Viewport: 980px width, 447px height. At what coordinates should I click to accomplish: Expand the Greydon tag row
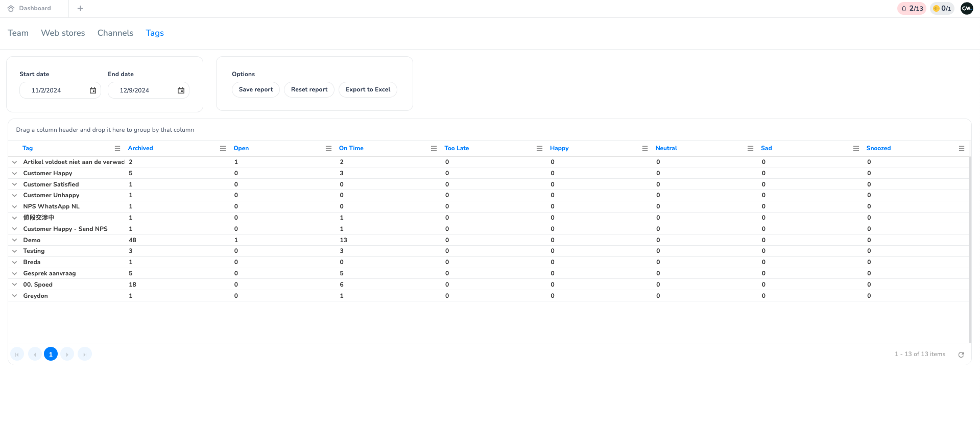15,296
